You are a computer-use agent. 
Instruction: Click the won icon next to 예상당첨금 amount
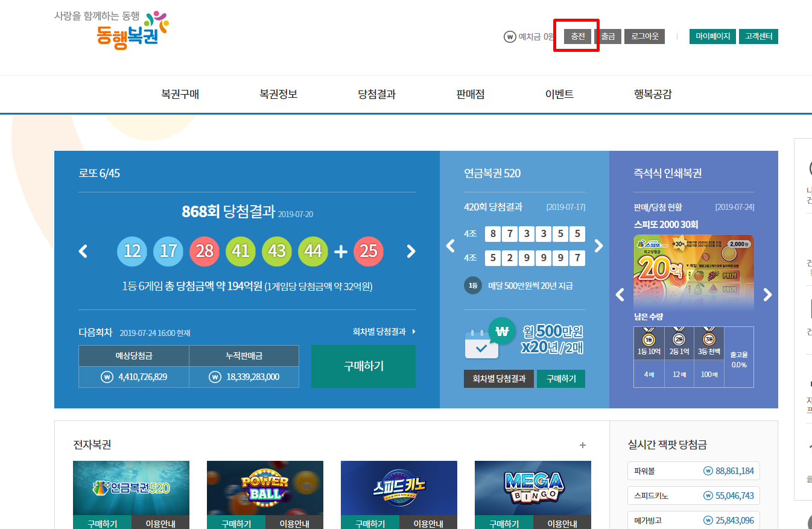[107, 377]
